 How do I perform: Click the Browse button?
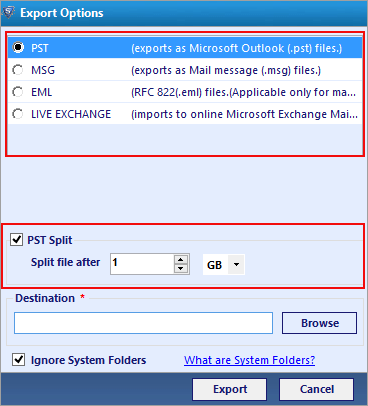point(319,323)
